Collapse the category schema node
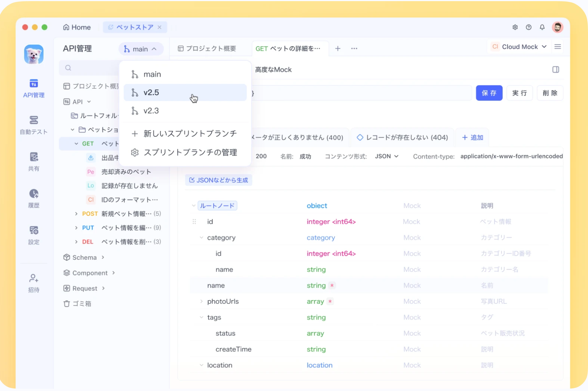Screen dimensions: 588x391 click(202, 238)
